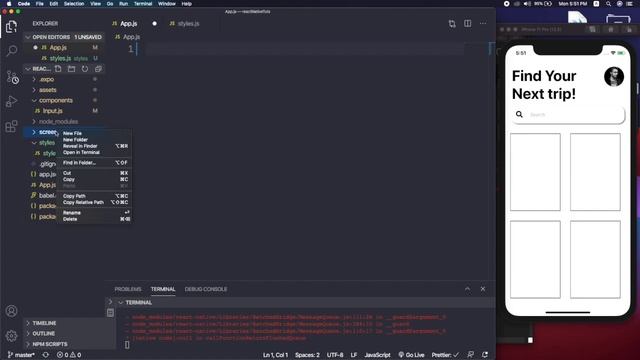Click errors and warnings count in status bar
640x360 pixels.
coord(69,355)
